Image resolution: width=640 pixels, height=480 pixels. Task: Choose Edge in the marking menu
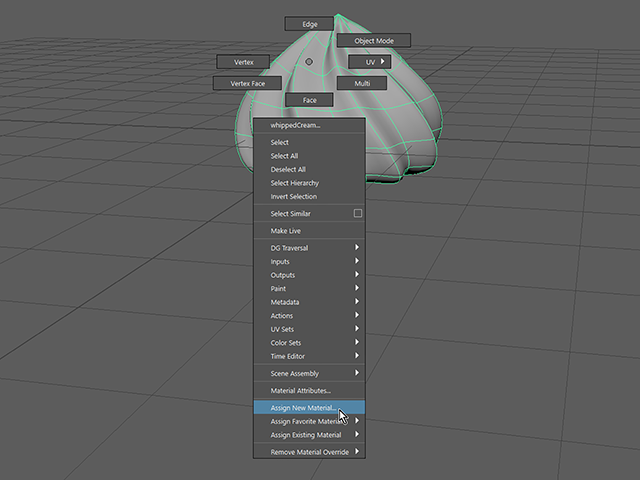(x=309, y=24)
